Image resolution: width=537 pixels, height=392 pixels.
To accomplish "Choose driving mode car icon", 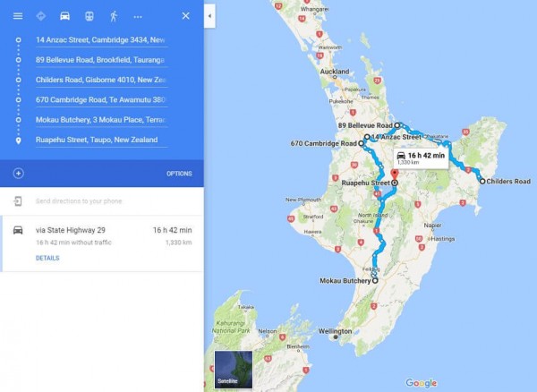I will (64, 16).
